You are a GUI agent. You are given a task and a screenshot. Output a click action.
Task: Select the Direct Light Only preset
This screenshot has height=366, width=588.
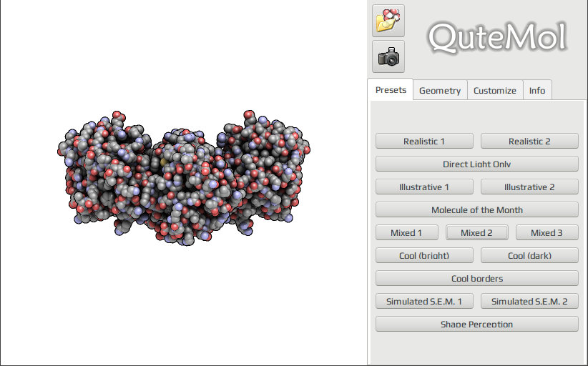click(476, 164)
